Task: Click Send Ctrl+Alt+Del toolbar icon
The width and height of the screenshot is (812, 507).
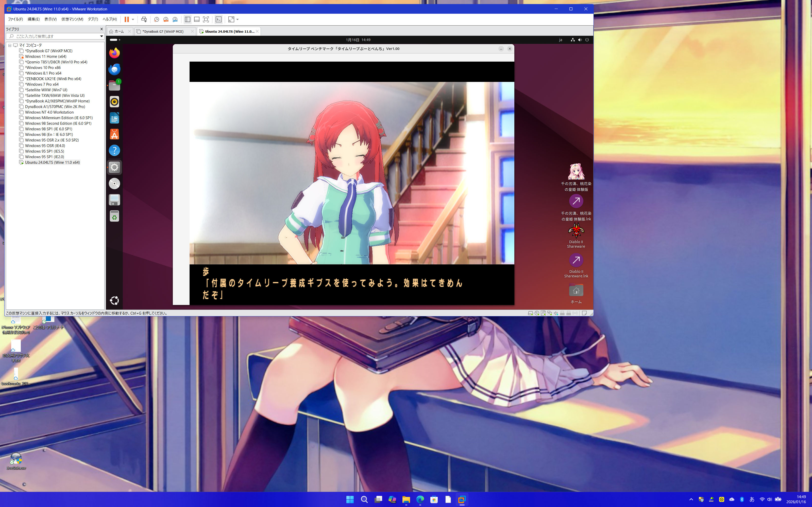Action: pyautogui.click(x=144, y=20)
